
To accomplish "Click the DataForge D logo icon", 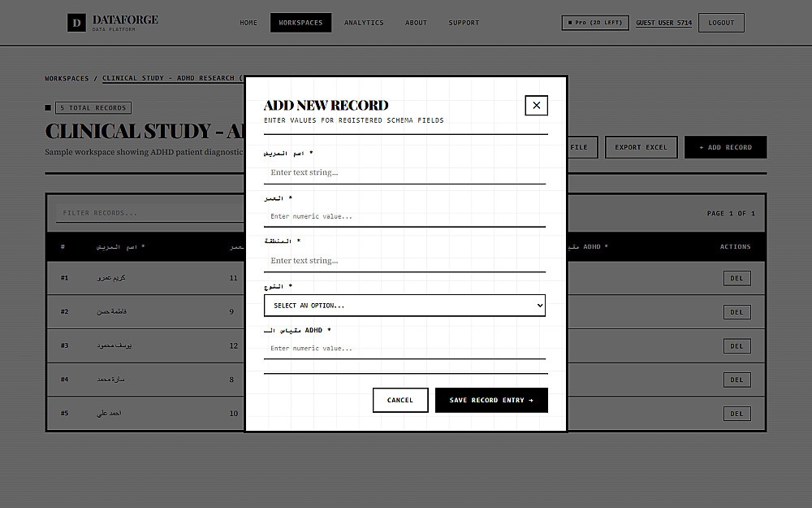I will point(76,23).
